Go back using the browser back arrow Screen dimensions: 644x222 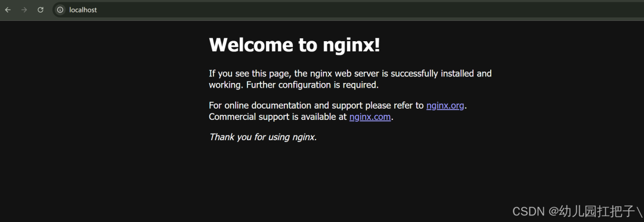(8, 10)
